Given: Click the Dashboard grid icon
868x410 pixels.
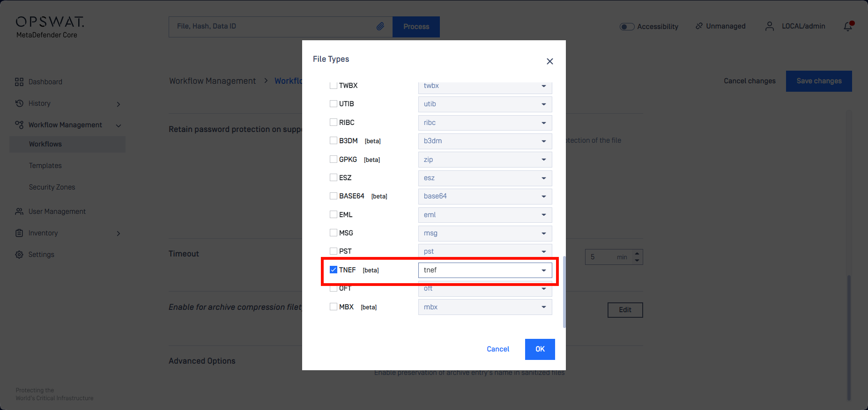Looking at the screenshot, I should point(19,82).
